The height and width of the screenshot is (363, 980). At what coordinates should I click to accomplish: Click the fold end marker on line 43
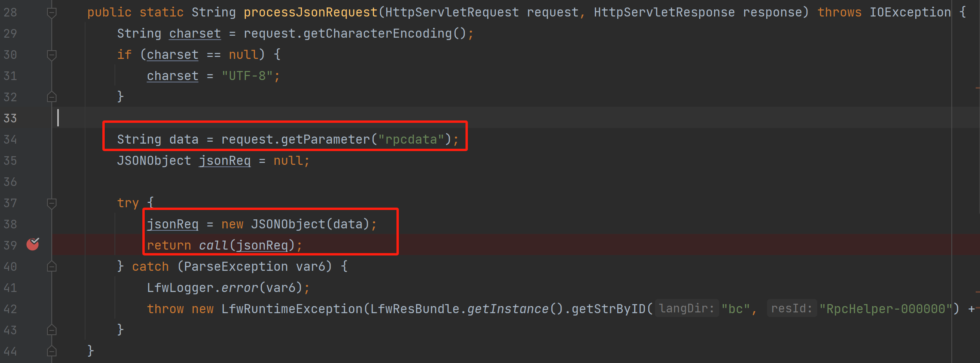(x=51, y=330)
